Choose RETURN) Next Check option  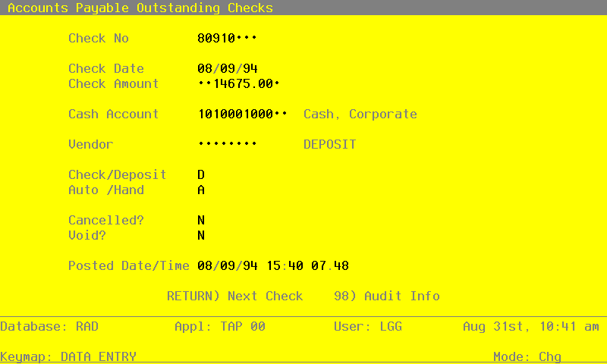(x=234, y=296)
